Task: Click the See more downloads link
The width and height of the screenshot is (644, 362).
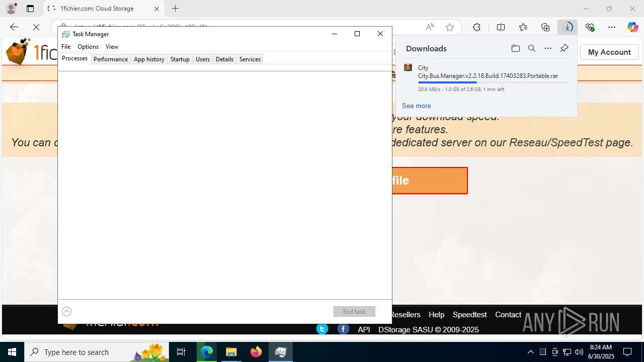Action: [x=416, y=106]
